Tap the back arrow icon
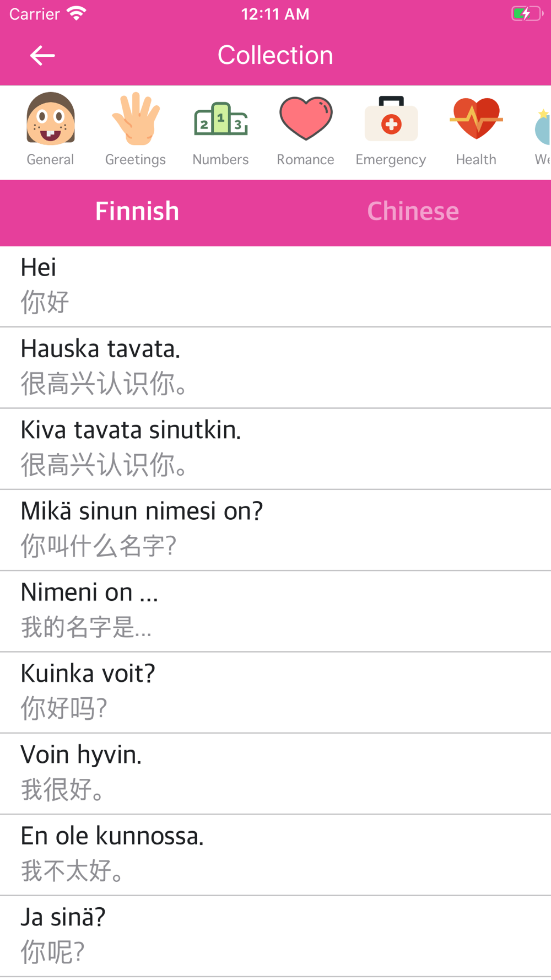Viewport: 551px width, 980px height. click(42, 56)
